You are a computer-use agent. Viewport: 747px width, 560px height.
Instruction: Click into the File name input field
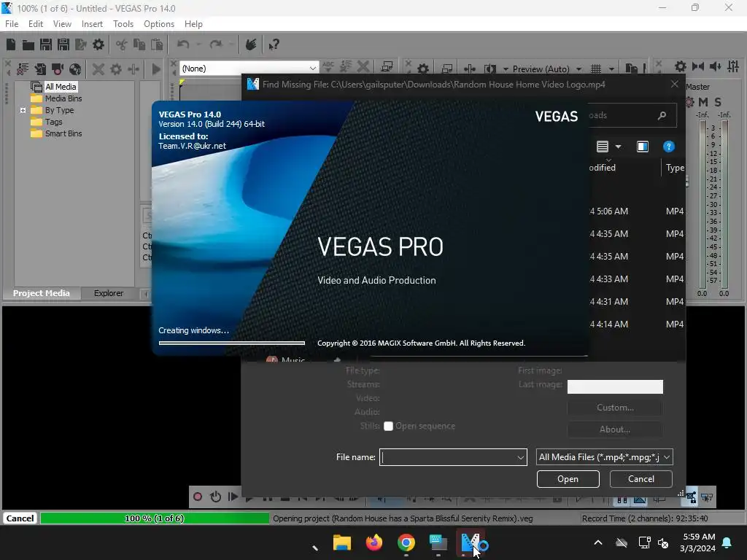(448, 457)
